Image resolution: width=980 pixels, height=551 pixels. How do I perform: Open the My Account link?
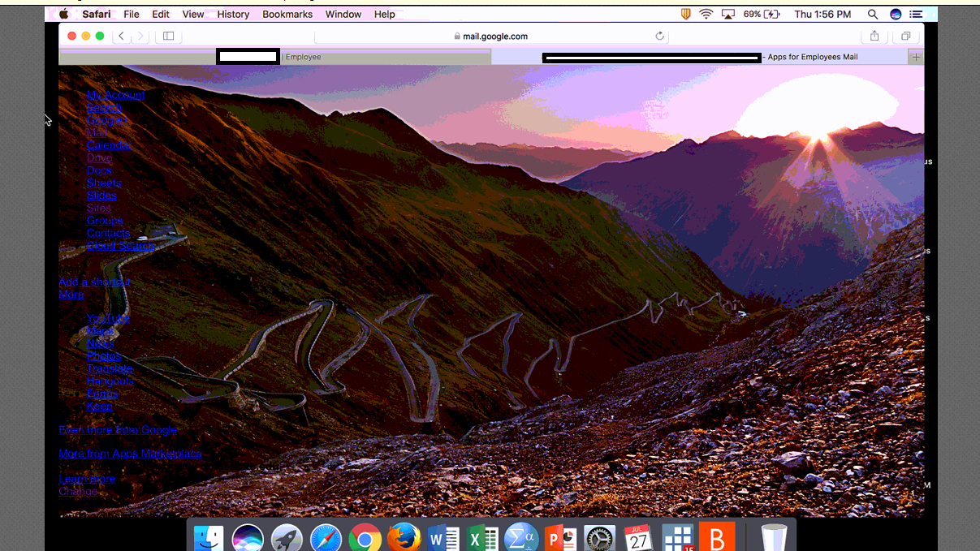click(115, 95)
